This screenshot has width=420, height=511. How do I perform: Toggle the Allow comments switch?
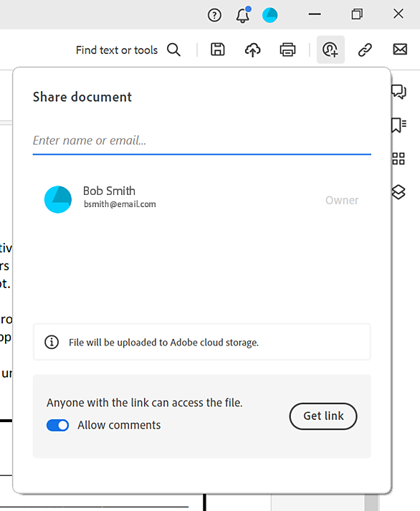click(x=57, y=425)
